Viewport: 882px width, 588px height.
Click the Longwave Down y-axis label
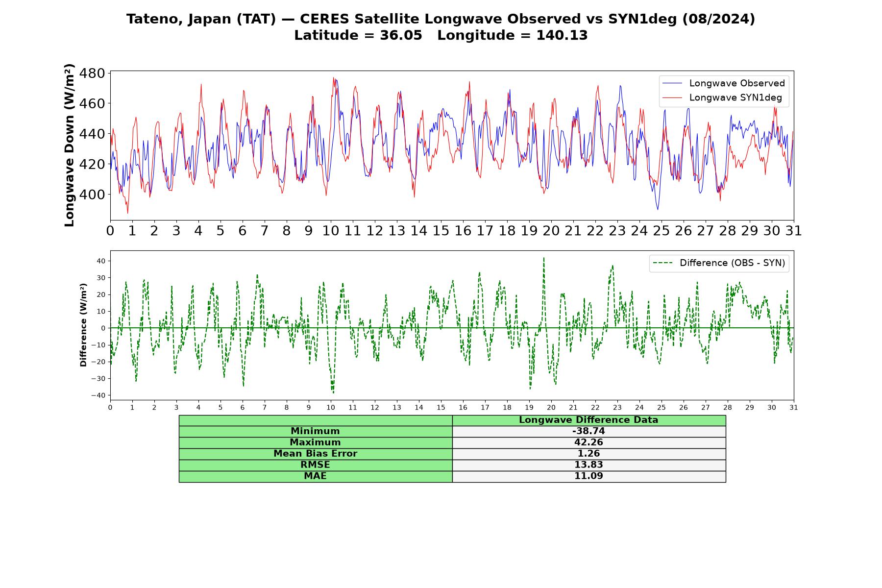tap(70, 145)
